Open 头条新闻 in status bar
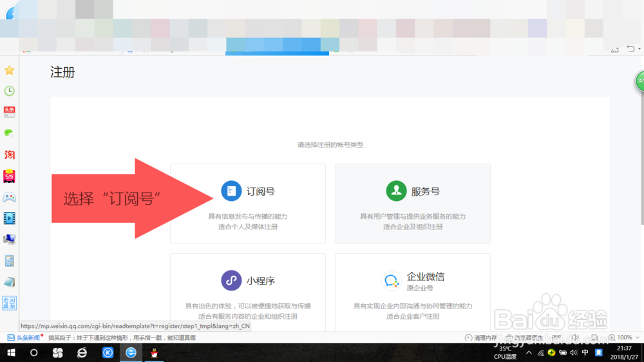The height and width of the screenshot is (362, 644). (24, 338)
